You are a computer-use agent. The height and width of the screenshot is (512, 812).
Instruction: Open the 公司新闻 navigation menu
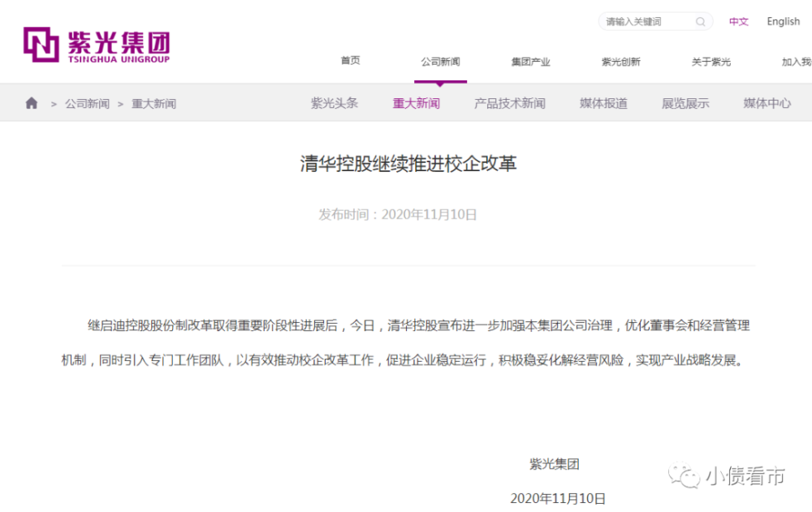click(441, 60)
